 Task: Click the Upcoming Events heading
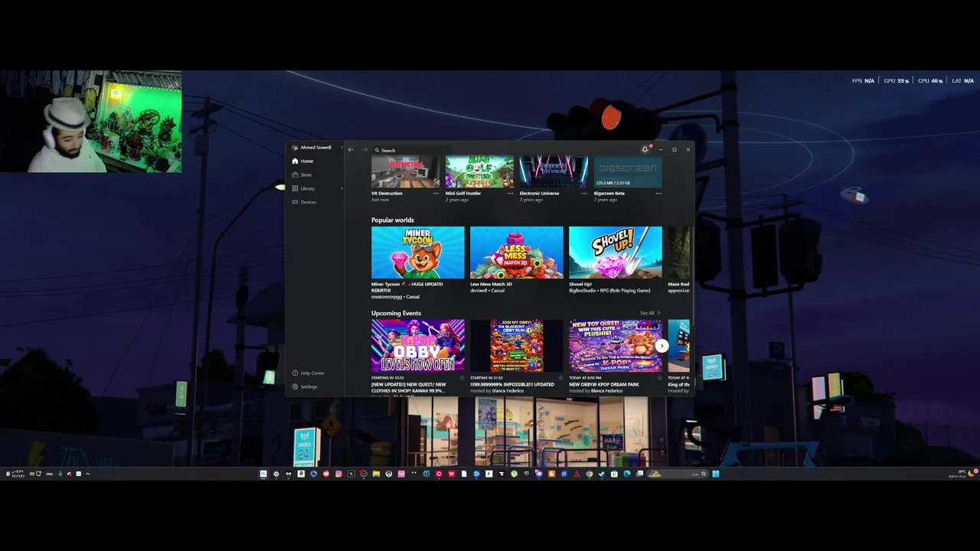pyautogui.click(x=396, y=313)
